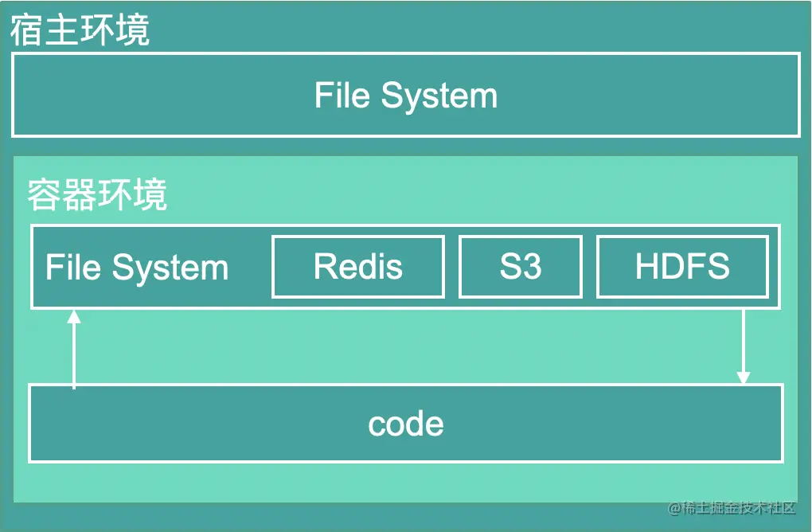Click the host environment File System box
The width and height of the screenshot is (812, 532).
point(406,95)
